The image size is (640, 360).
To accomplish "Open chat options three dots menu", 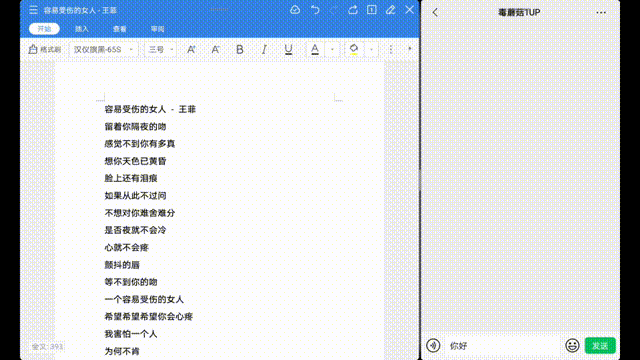I will click(601, 12).
